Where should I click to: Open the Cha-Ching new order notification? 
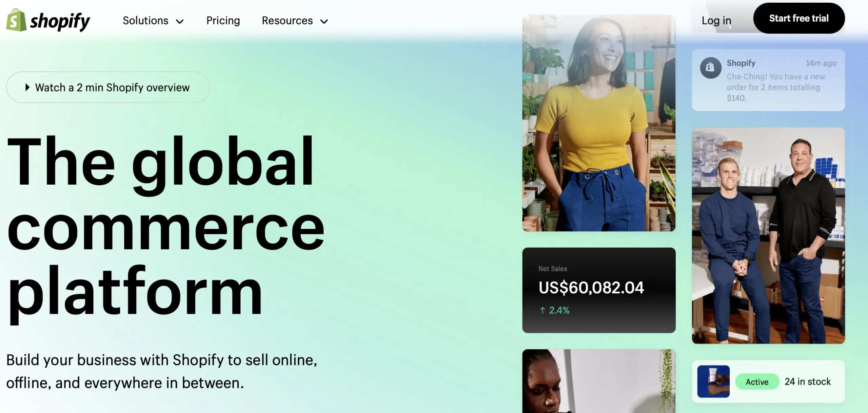768,80
